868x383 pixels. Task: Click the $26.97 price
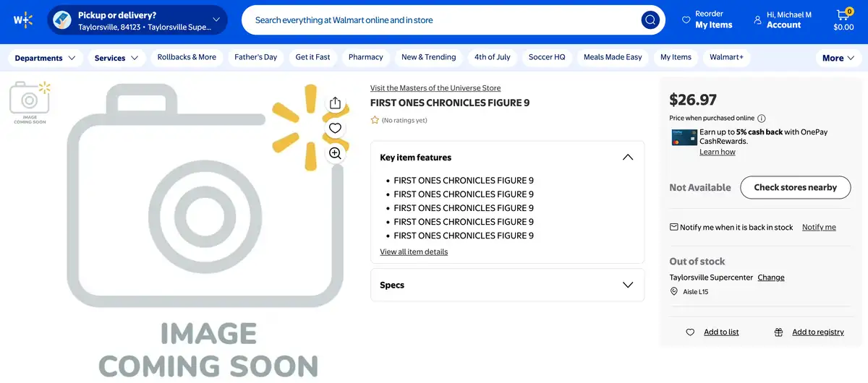coord(693,100)
